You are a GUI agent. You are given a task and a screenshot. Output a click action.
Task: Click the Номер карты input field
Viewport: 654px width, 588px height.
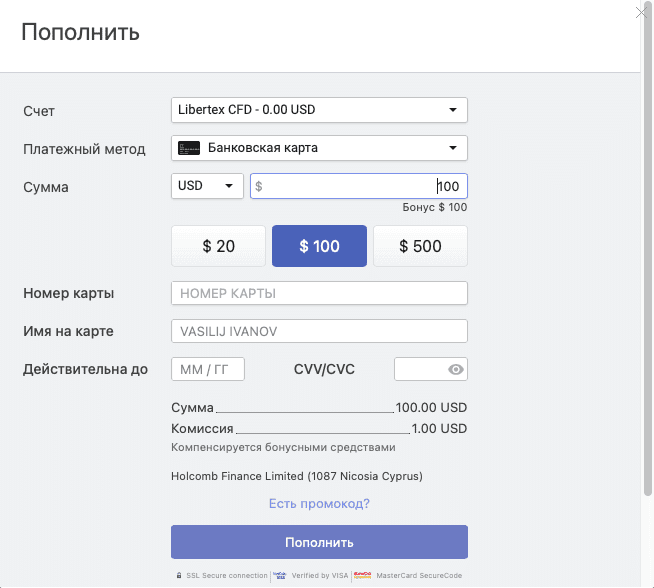[x=319, y=294]
